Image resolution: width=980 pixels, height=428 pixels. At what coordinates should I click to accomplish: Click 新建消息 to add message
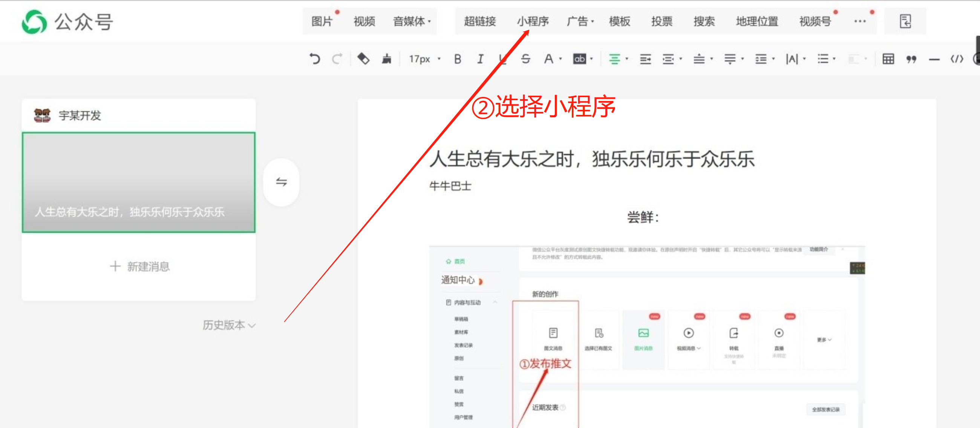pos(139,266)
